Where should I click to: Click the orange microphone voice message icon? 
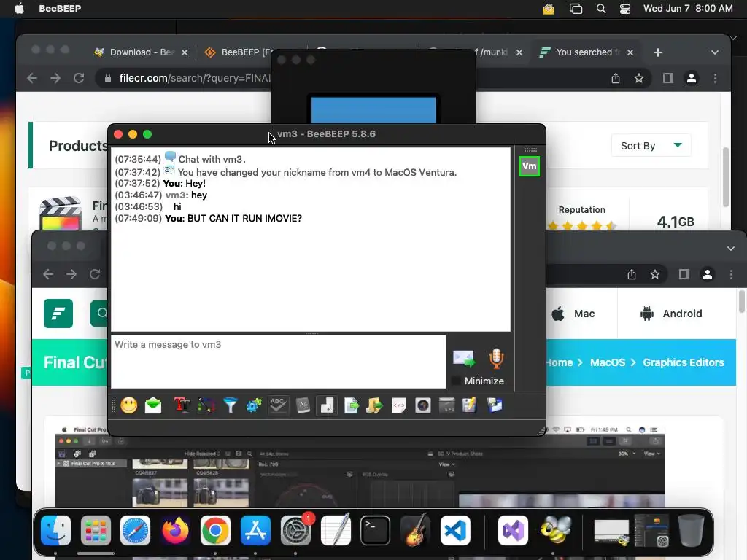[x=496, y=359]
